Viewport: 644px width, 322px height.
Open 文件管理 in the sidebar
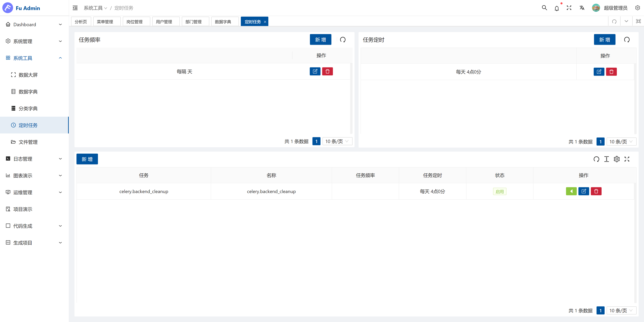tap(28, 142)
